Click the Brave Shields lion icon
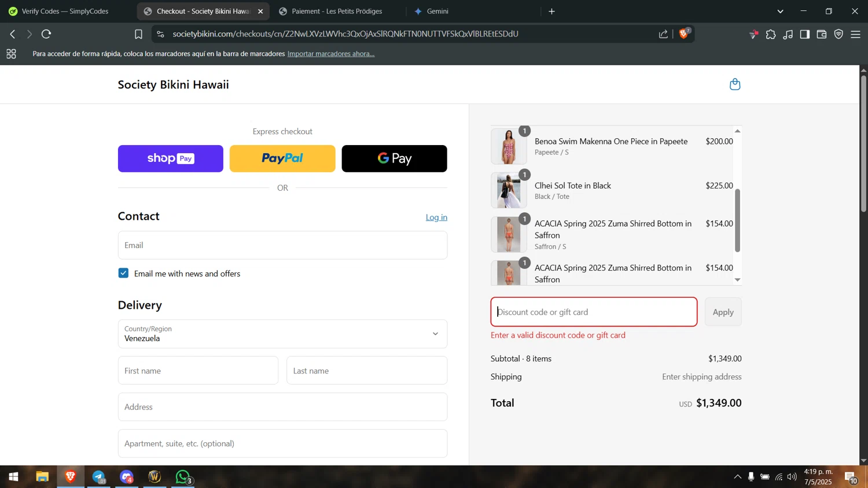 coord(684,34)
